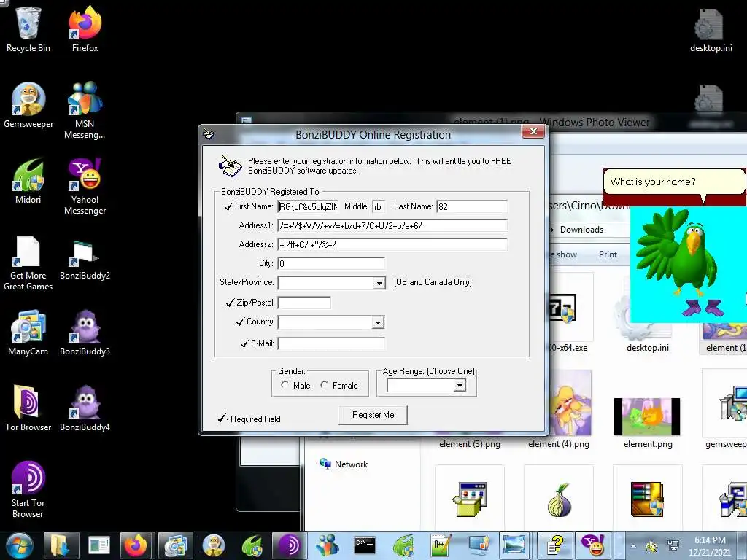Switch to Gemsweeper in the taskbar
The image size is (747, 560).
click(214, 545)
